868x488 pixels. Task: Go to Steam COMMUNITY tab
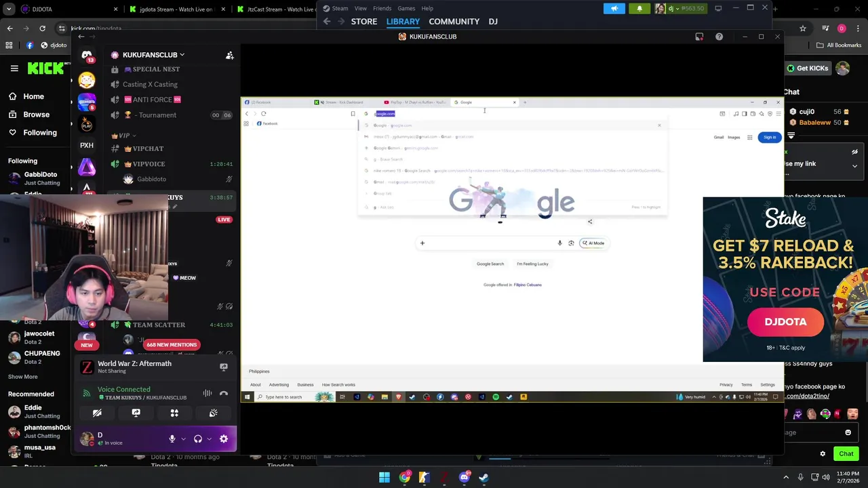click(454, 22)
